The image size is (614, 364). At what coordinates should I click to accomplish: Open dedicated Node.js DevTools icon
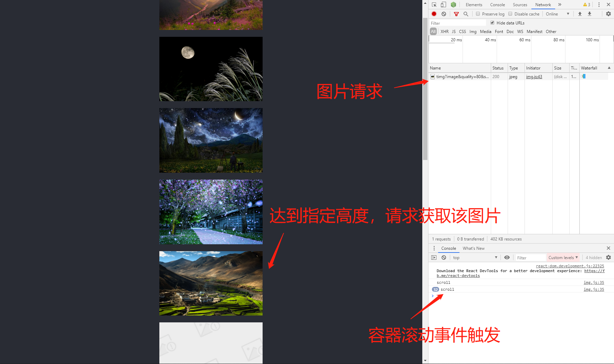(454, 5)
